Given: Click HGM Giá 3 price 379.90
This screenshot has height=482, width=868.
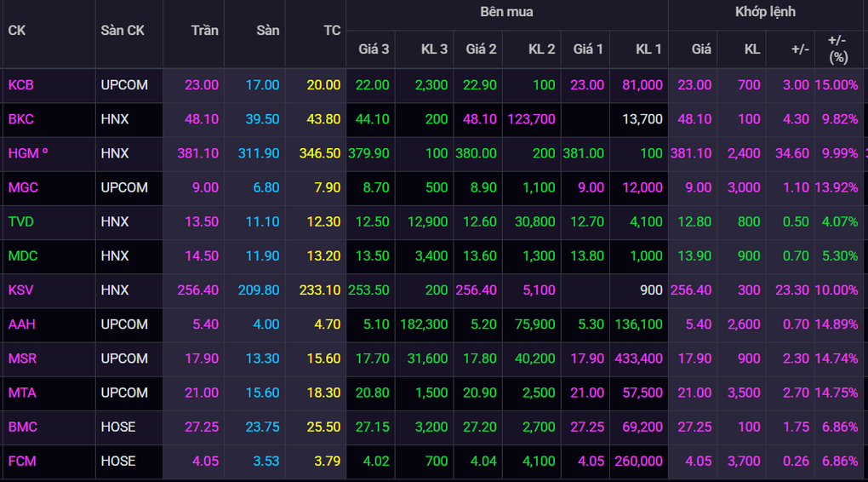Looking at the screenshot, I should click(368, 153).
